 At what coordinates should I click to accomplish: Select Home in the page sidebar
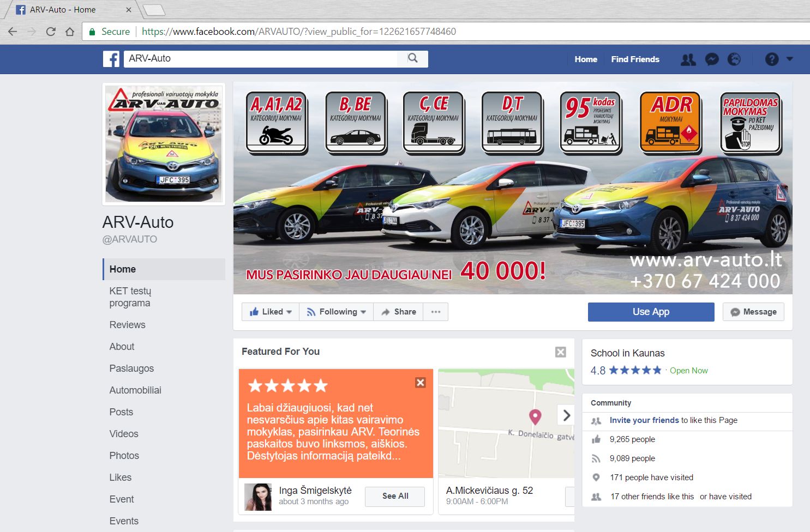164,269
